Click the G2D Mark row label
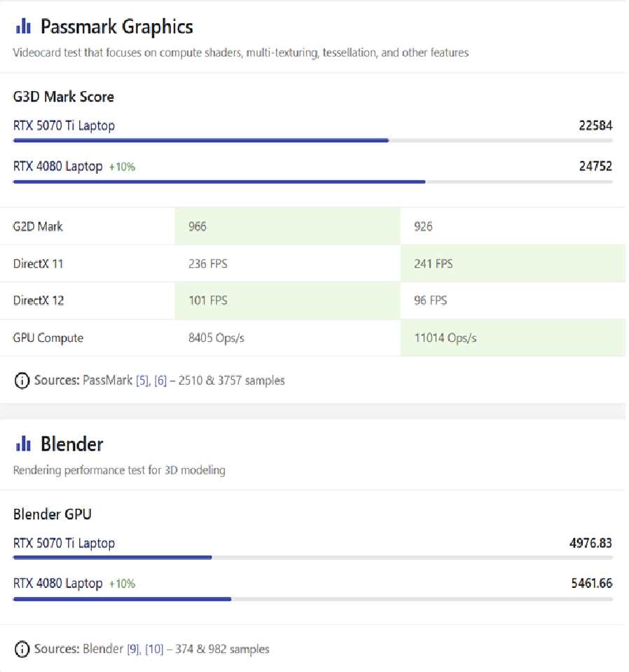Viewport: 629px width, 672px height. click(38, 226)
